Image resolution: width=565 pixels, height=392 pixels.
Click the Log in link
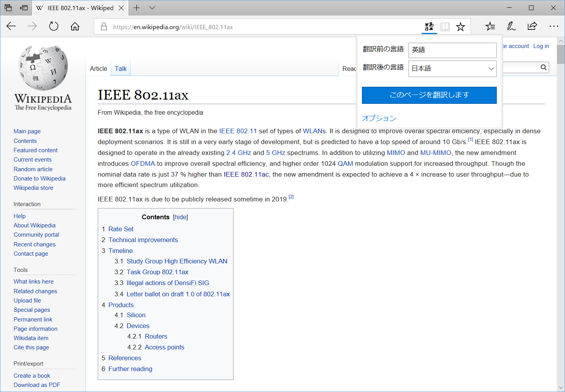point(541,46)
